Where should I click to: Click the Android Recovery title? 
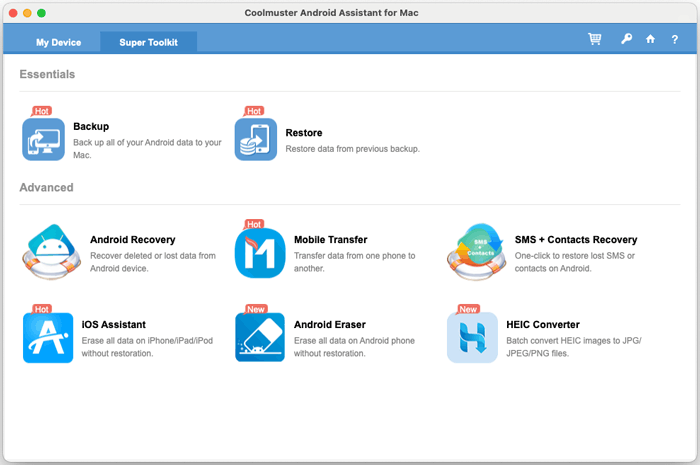pos(133,240)
